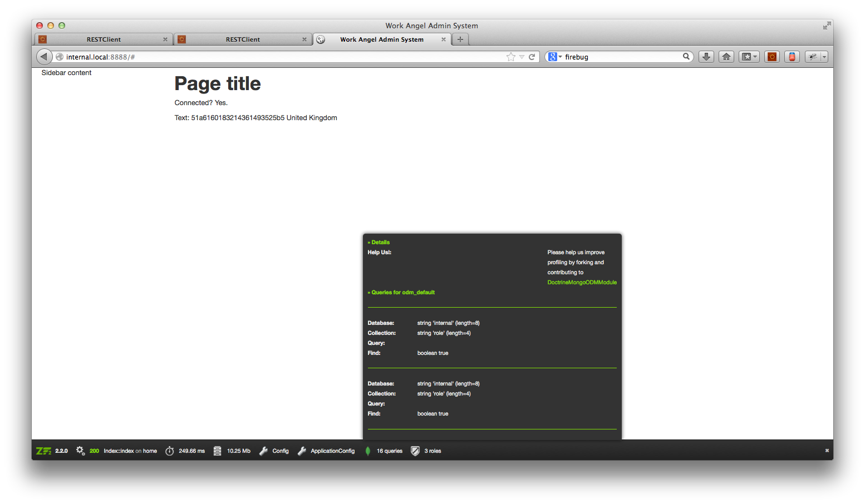Click the Firebug bug icon
Screen dimensions: 865x504
coord(813,57)
